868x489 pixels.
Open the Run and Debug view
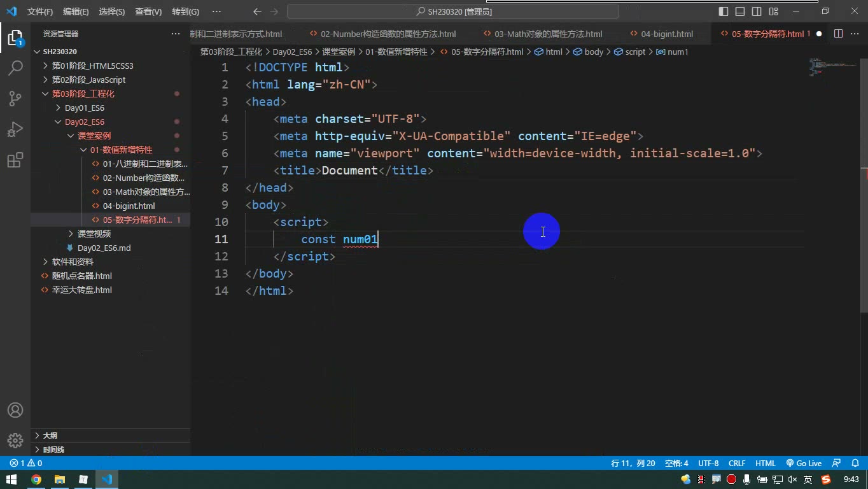(x=15, y=129)
